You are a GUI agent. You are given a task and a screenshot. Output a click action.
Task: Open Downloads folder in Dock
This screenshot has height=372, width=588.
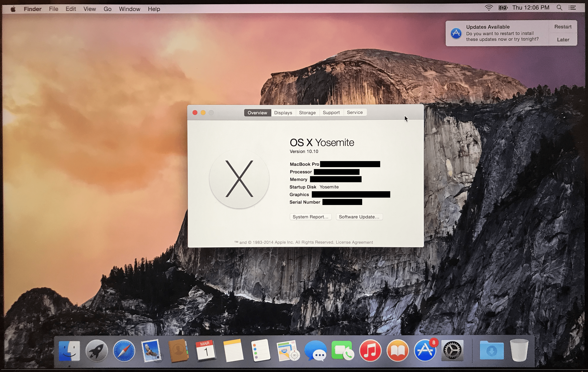492,351
